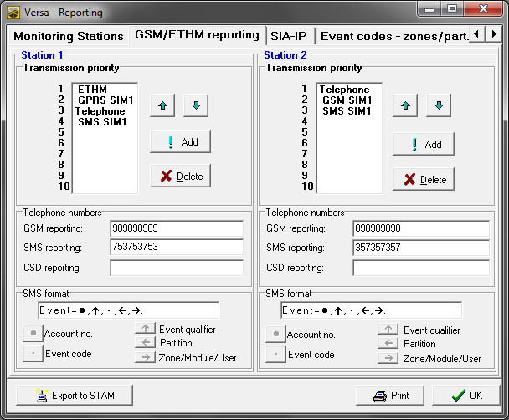Select GPRS SIM1 in Station 1 list
509x420 pixels.
click(x=105, y=100)
